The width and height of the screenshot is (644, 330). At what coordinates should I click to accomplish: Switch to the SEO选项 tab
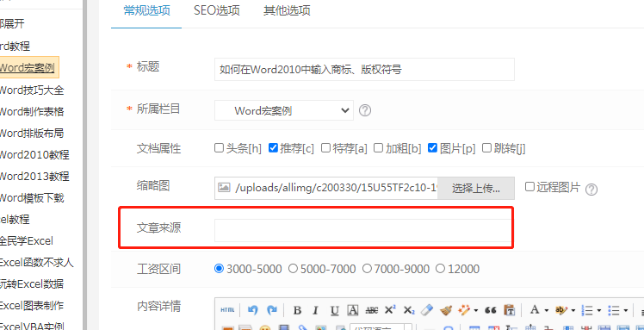click(216, 11)
